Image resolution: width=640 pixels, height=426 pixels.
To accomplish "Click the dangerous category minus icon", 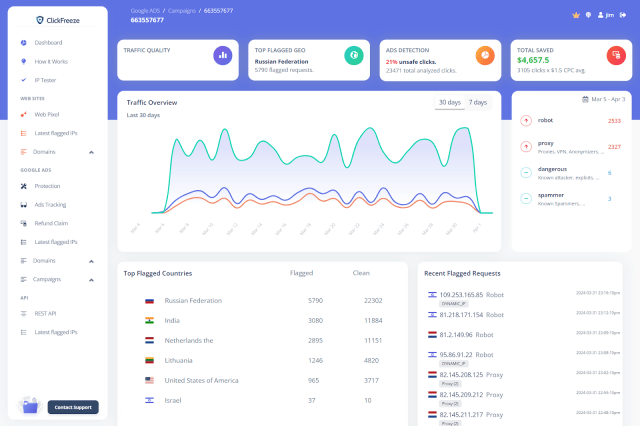I will 526,172.
